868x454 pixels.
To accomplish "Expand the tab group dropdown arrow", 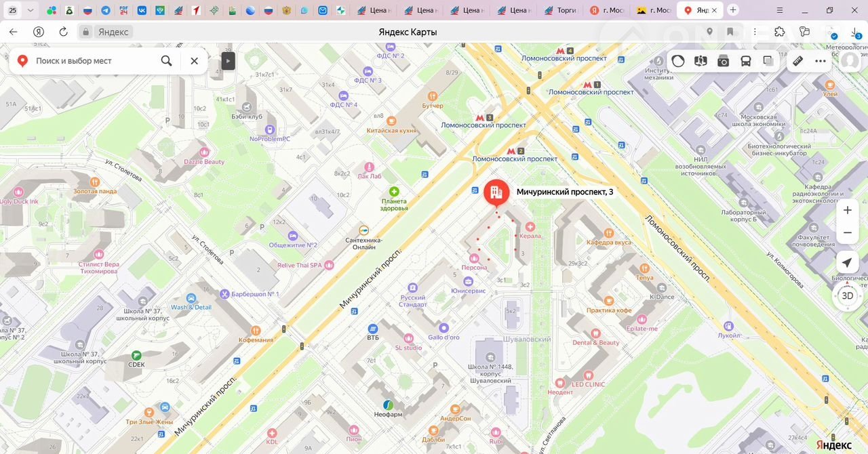I will point(31,10).
